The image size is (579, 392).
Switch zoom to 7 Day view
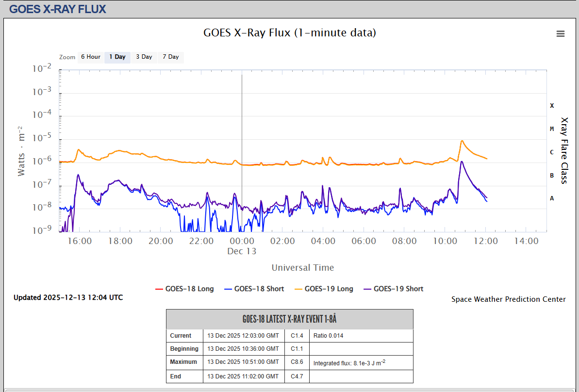(170, 57)
